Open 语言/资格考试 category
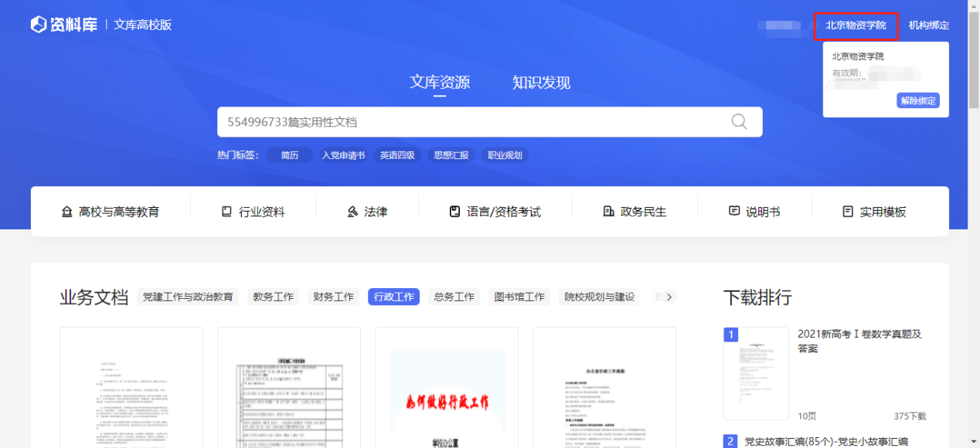This screenshot has height=448, width=980. click(x=495, y=212)
